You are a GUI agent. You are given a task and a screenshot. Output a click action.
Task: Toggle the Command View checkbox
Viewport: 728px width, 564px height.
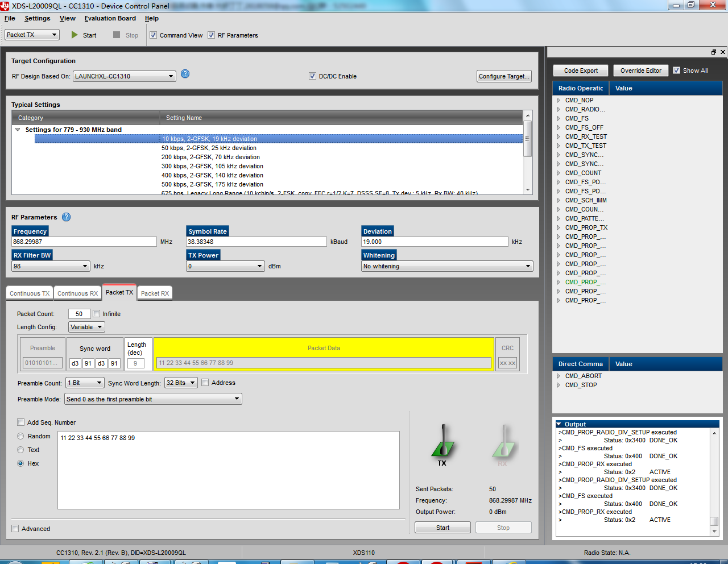153,35
